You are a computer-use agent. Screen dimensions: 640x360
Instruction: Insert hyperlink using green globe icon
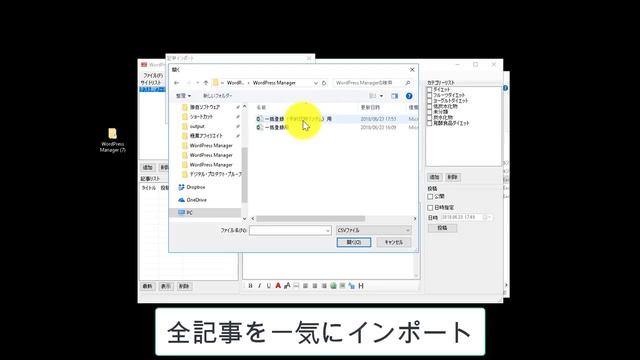point(333,286)
